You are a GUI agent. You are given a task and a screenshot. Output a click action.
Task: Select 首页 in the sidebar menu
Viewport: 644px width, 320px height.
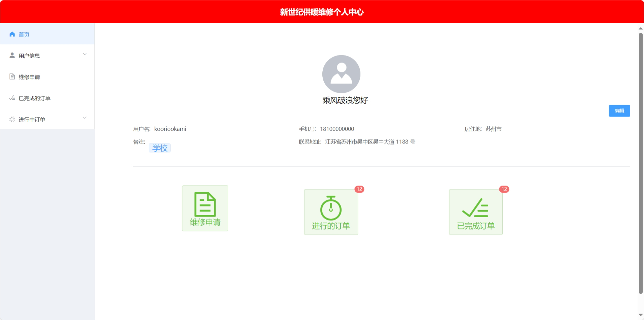pos(24,34)
